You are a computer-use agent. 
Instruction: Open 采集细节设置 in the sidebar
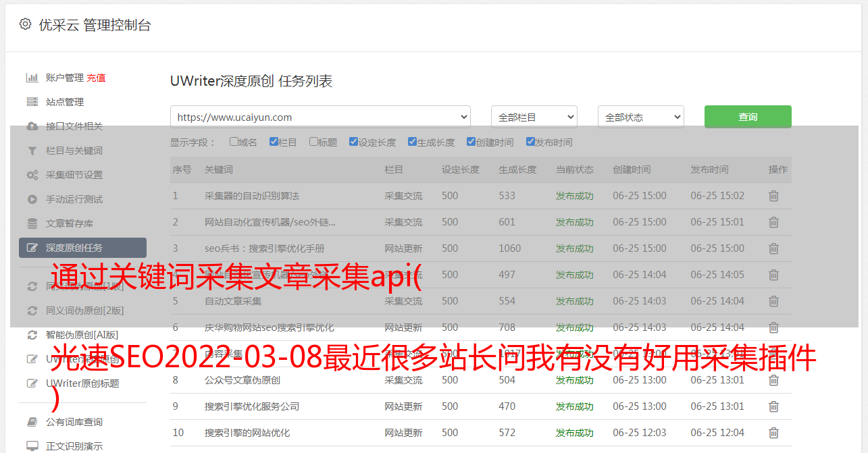tap(74, 175)
